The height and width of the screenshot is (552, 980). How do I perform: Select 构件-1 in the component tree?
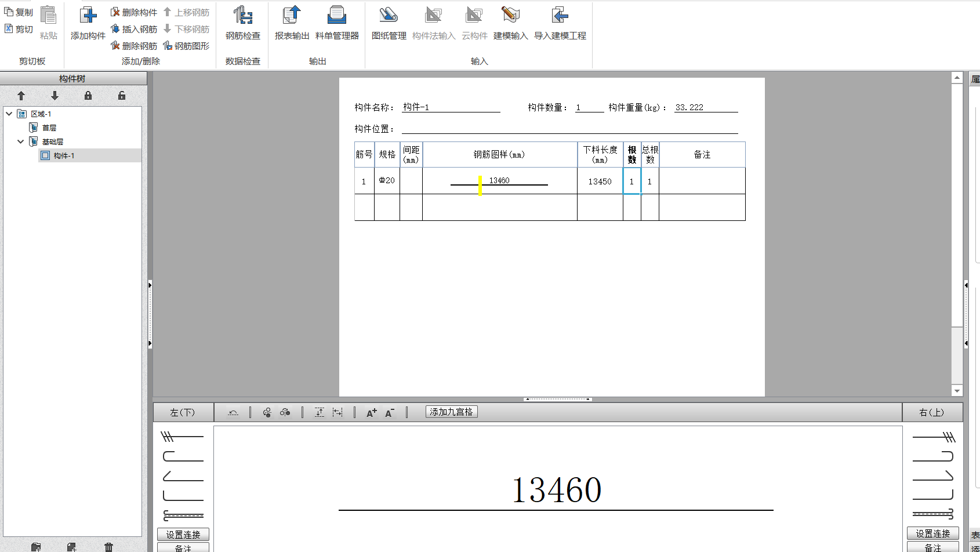64,155
